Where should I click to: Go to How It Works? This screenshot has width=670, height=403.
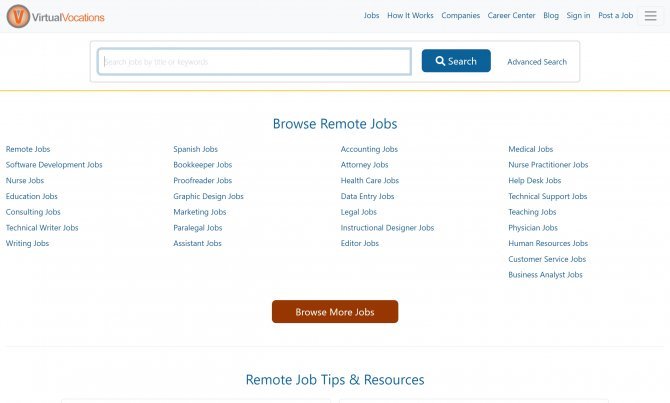[410, 15]
